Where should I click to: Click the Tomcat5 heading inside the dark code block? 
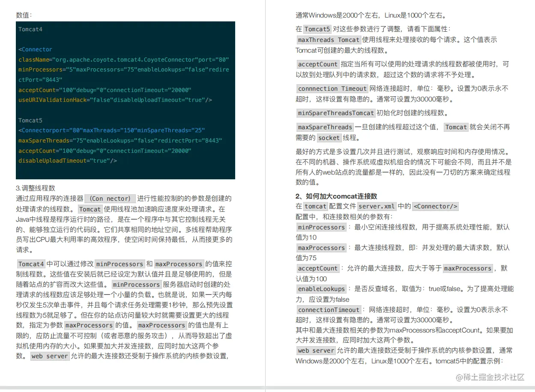[x=30, y=120]
